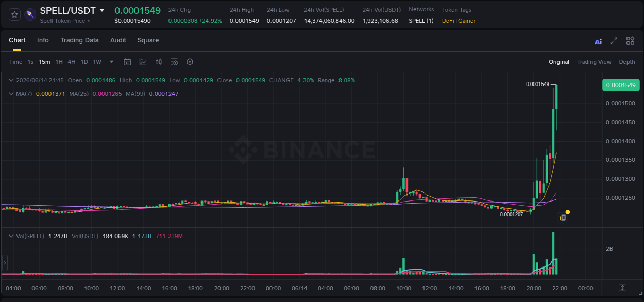Image resolution: width=644 pixels, height=302 pixels.
Task: Open the Networks SPELL (1) info
Action: (421, 21)
